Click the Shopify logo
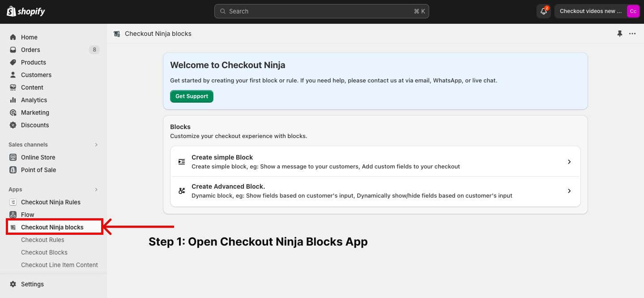 tap(26, 11)
